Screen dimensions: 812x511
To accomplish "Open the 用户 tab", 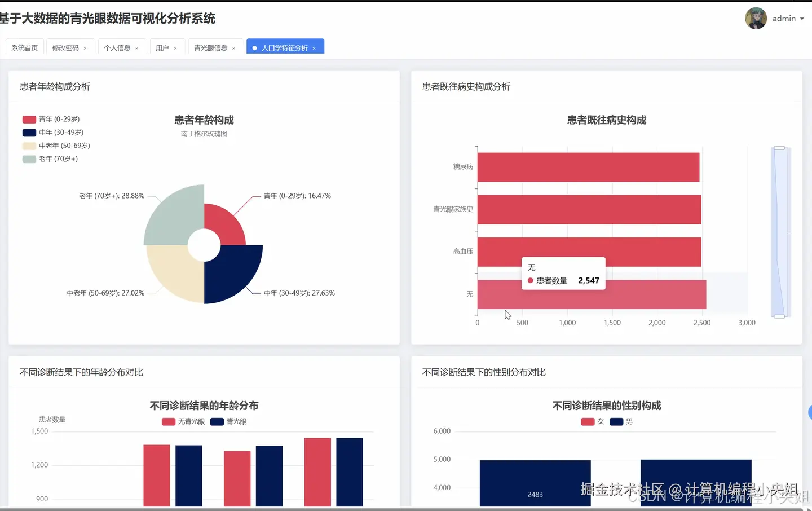I will [x=164, y=47].
